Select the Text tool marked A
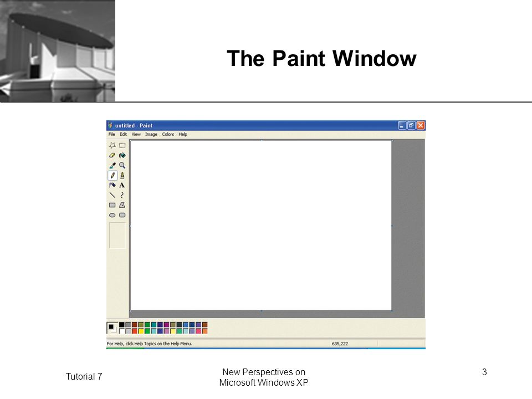532x399 pixels. click(x=122, y=185)
